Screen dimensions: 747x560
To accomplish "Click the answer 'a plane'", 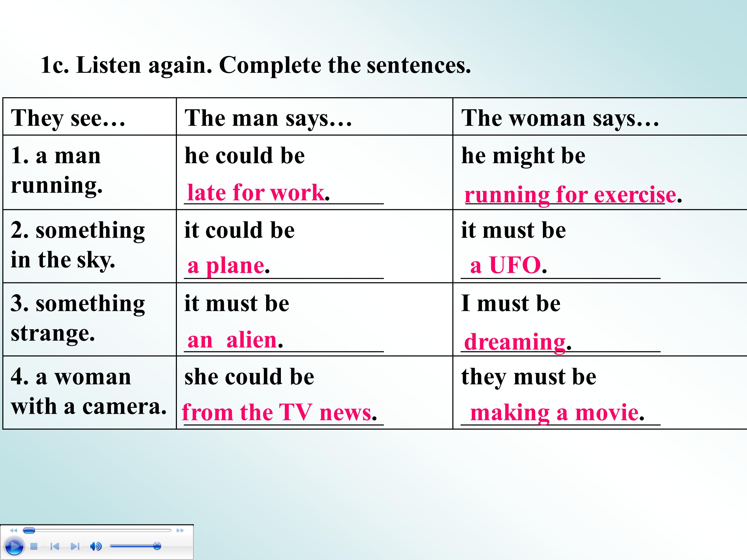I will click(x=226, y=266).
